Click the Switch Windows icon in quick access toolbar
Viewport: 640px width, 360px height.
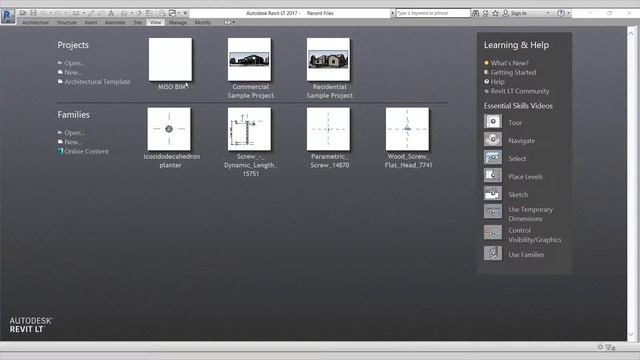coord(172,13)
